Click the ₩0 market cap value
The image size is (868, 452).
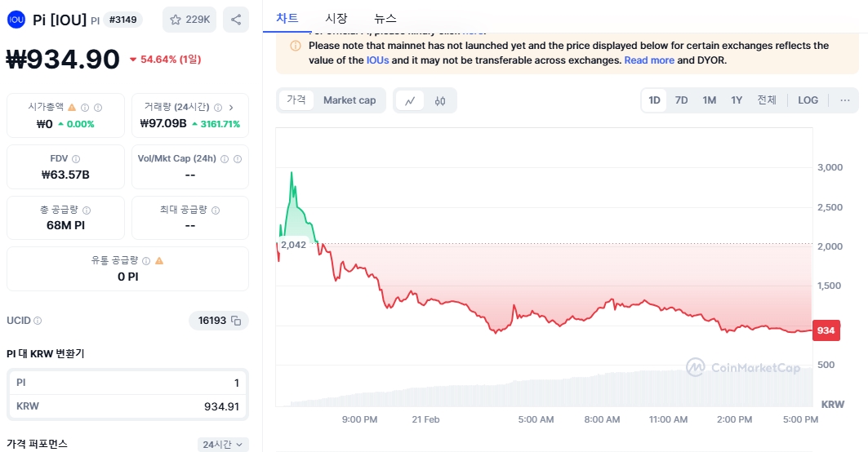[44, 124]
